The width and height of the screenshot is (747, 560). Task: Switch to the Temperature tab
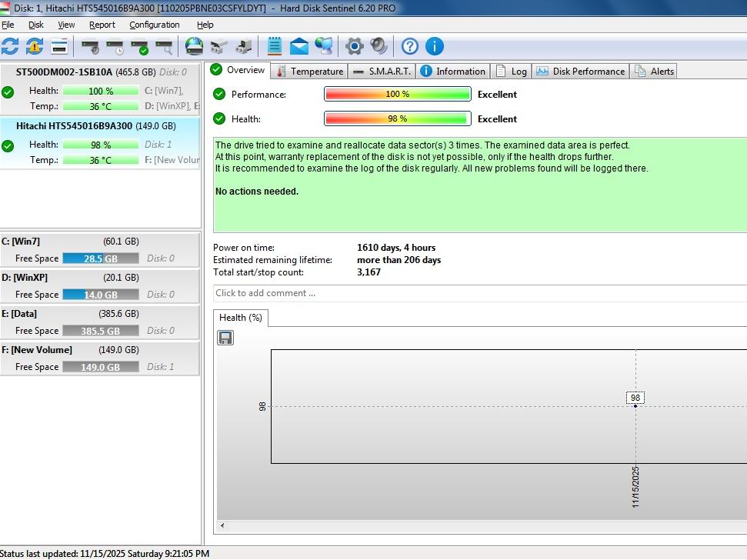coord(309,72)
